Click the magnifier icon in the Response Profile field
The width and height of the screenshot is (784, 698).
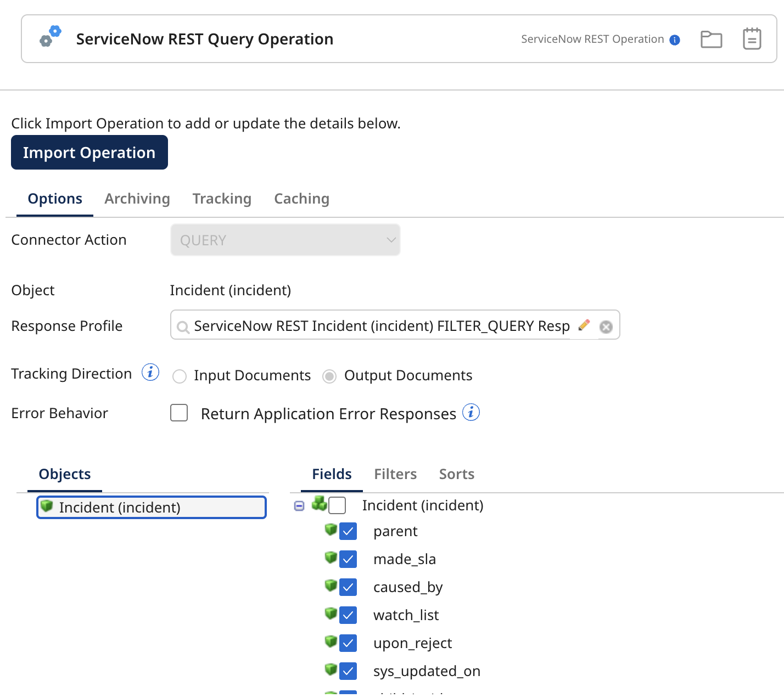coord(182,327)
